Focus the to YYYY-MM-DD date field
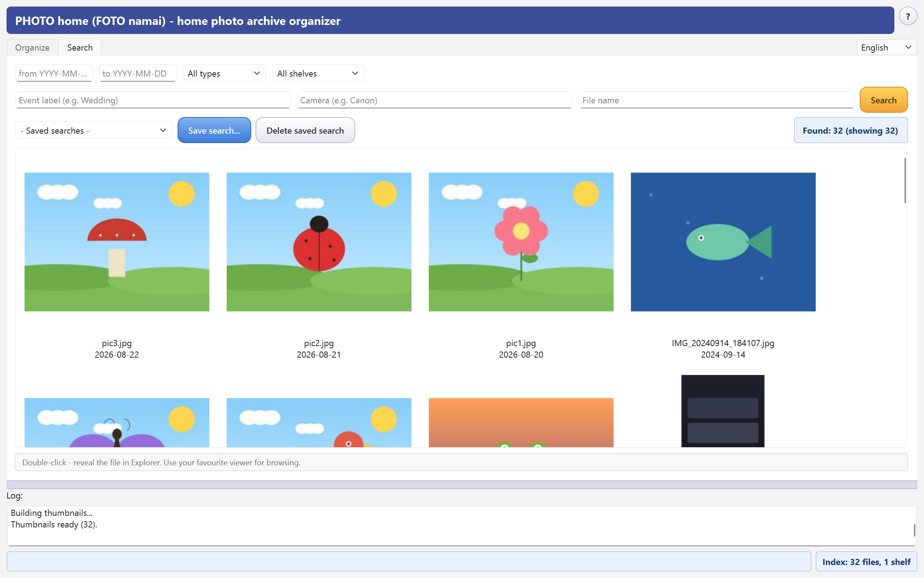Viewport: 924px width, 578px height. [x=138, y=73]
